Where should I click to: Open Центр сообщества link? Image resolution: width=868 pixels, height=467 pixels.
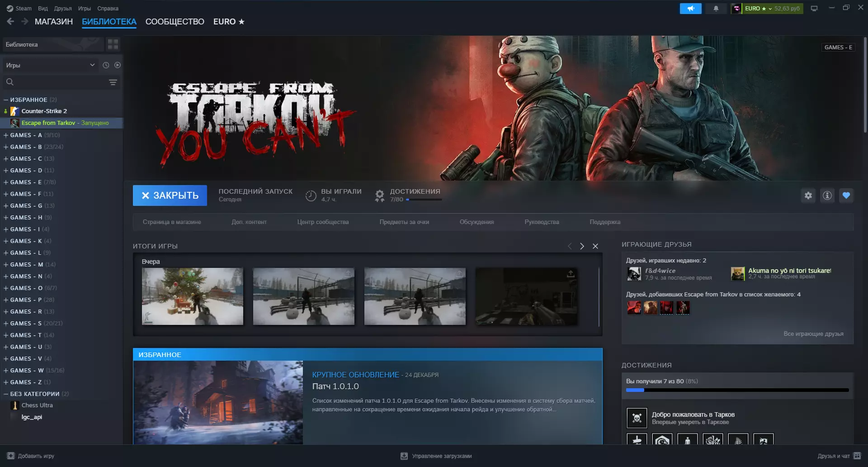point(323,222)
